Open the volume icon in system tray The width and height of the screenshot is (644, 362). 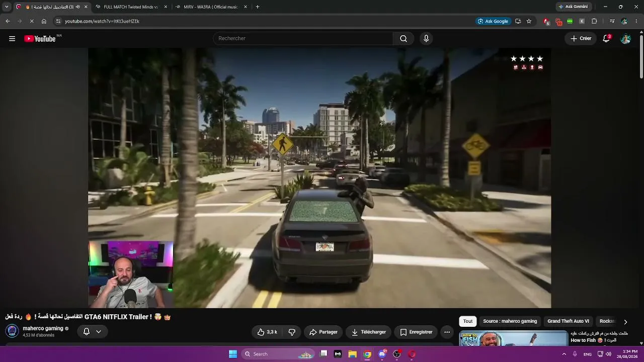click(608, 354)
